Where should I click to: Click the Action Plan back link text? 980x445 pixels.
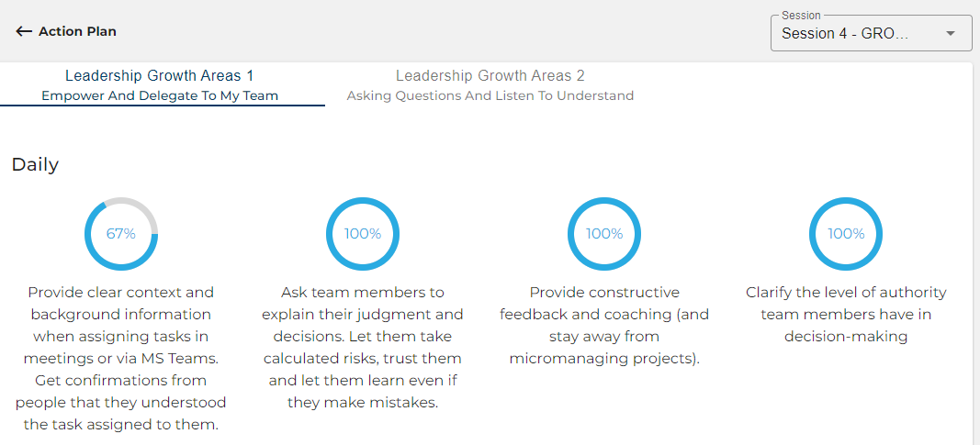77,31
